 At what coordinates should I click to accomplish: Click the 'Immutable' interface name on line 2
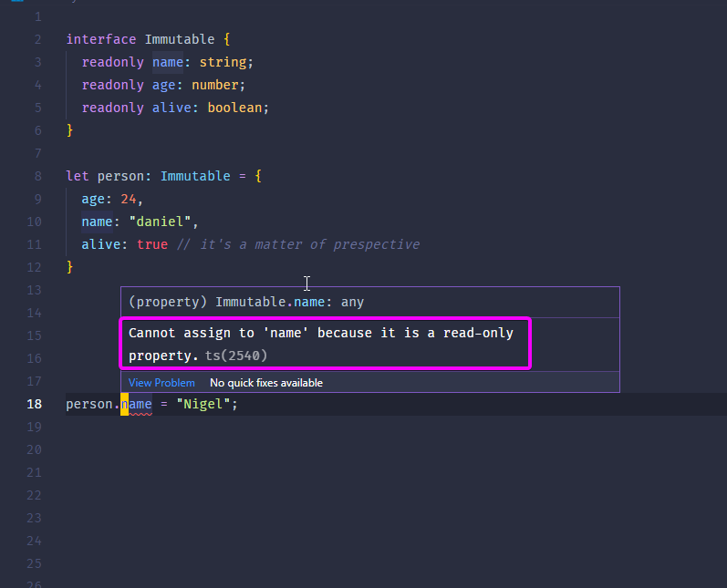pos(180,39)
